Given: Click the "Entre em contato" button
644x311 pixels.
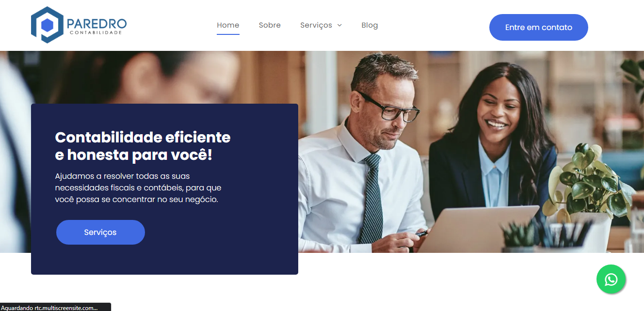Looking at the screenshot, I should (x=539, y=28).
